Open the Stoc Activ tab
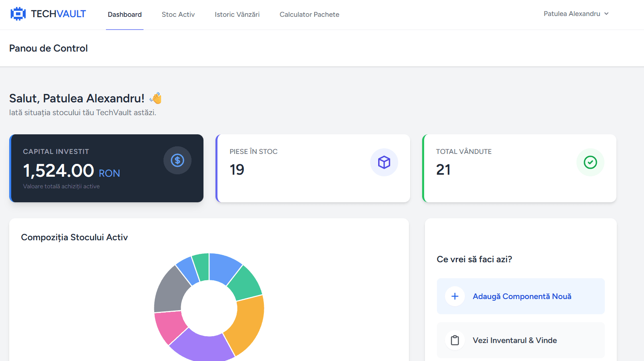The width and height of the screenshot is (644, 361). point(178,15)
